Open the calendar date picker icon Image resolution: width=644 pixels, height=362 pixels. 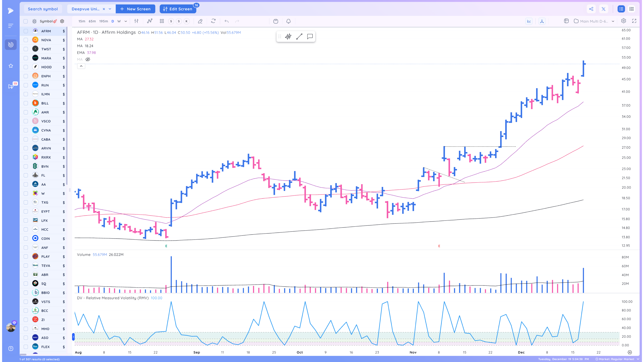276,21
